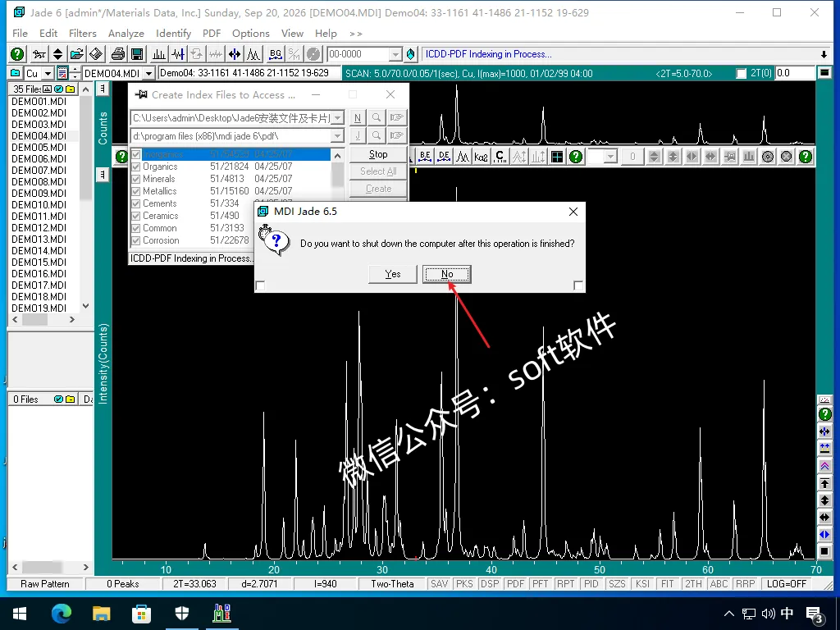
Task: Uncheck the Minerals subfile checkbox
Action: coord(136,179)
